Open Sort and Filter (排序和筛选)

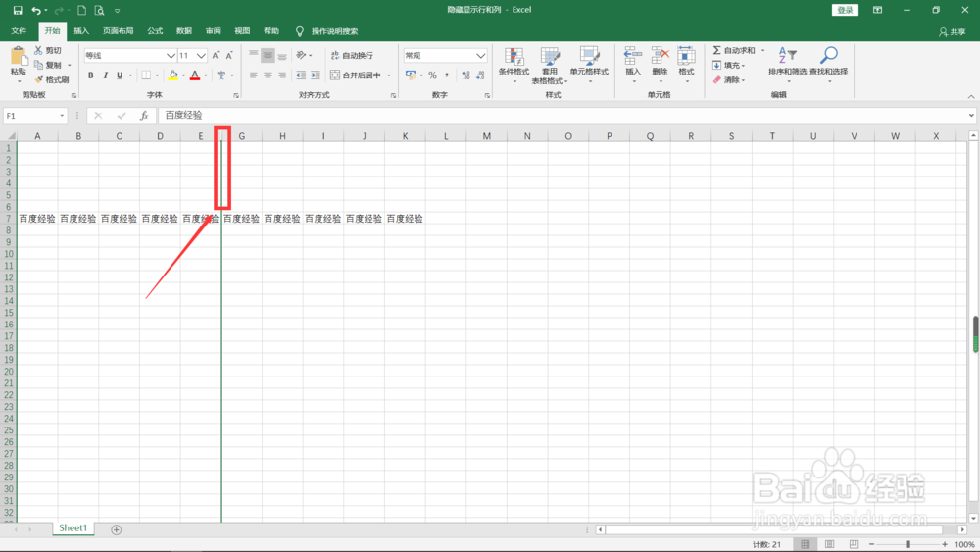coord(788,64)
